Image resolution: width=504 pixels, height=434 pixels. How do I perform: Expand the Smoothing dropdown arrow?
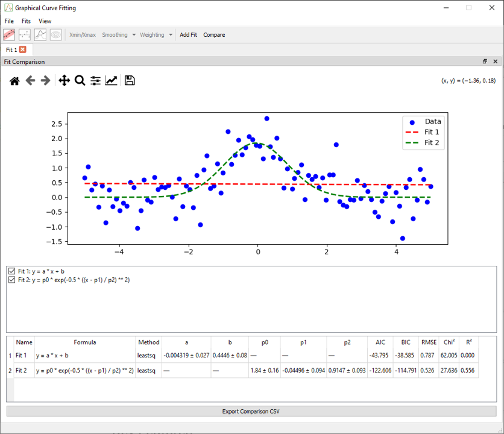134,35
